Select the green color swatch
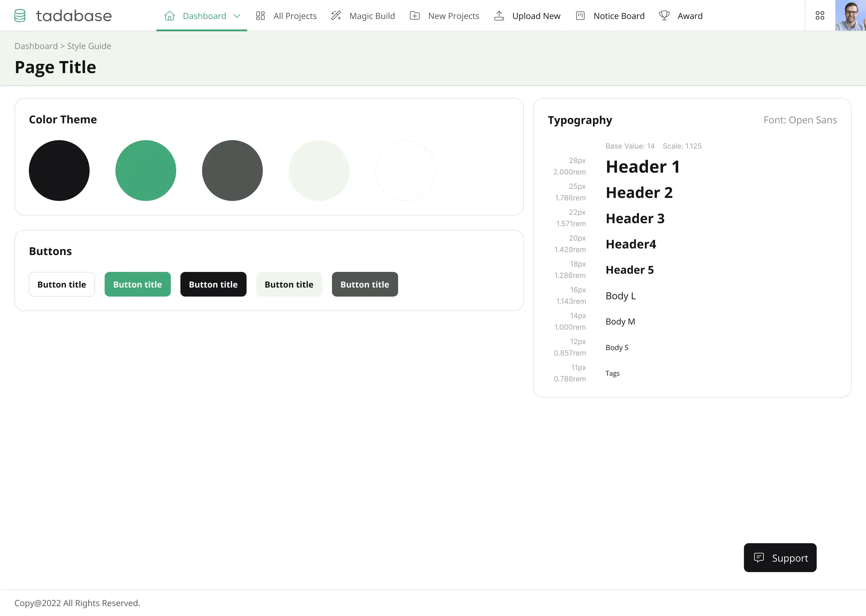 pos(146,170)
